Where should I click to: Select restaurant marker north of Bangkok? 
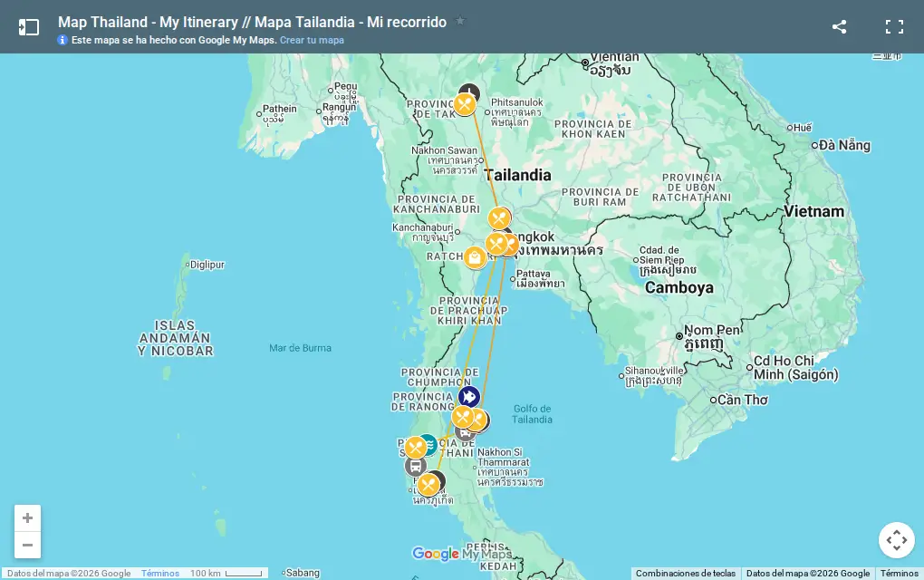[x=499, y=218]
